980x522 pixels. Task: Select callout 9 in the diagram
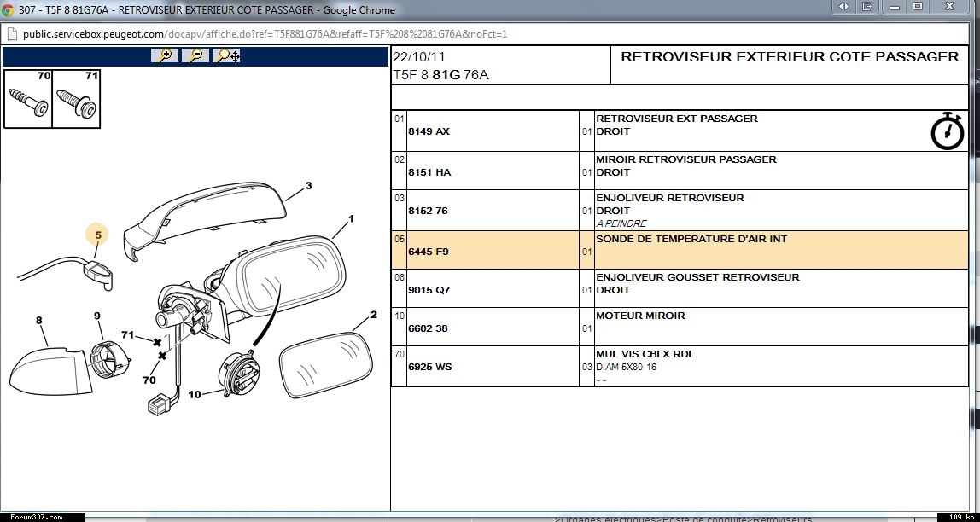coord(97,316)
